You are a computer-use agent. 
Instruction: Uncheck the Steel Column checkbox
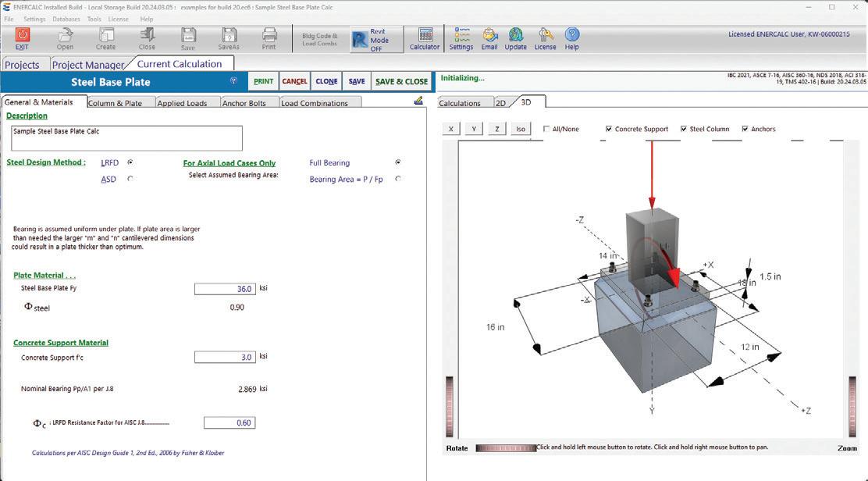coord(684,129)
